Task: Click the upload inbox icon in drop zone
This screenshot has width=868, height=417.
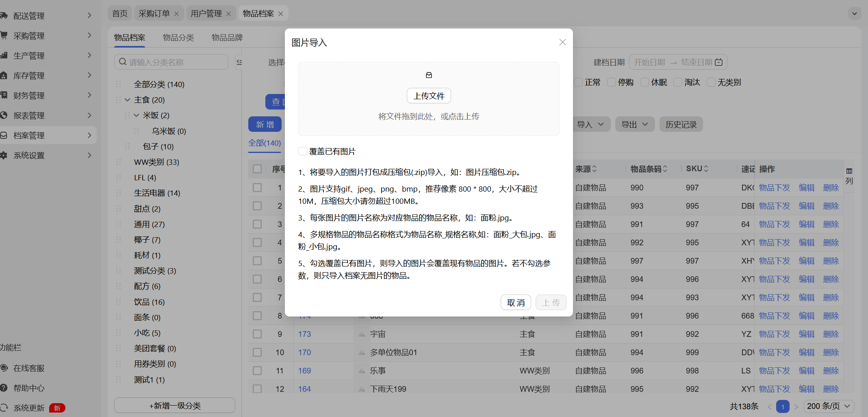Action: point(429,75)
